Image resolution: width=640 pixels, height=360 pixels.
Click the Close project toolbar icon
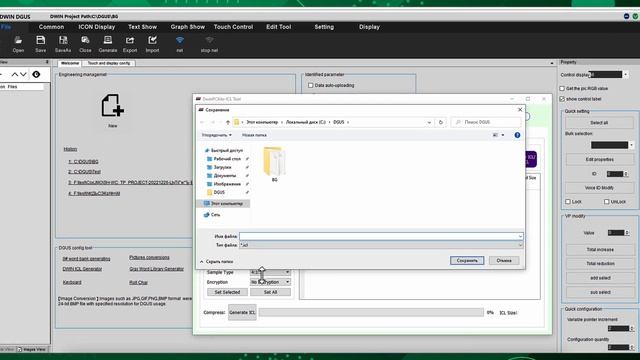coord(85,40)
